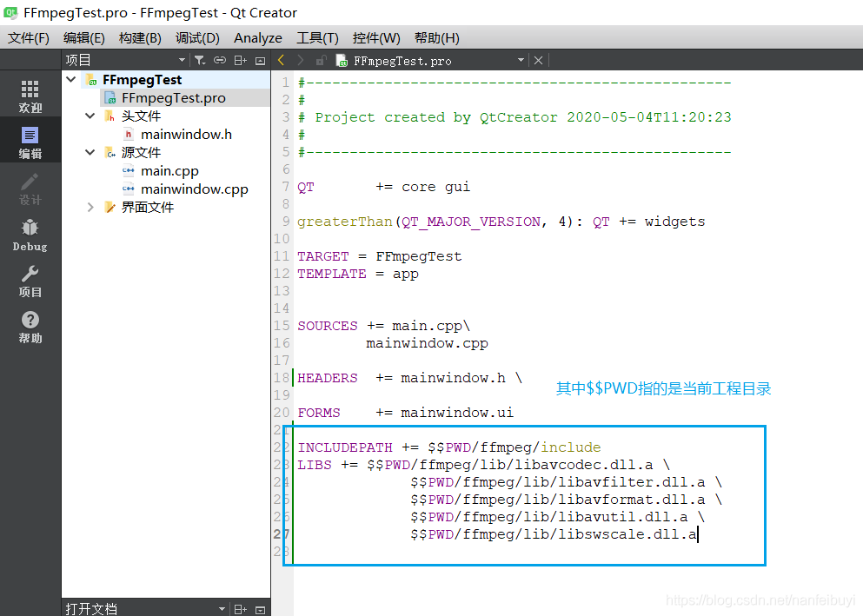Viewport: 863px width, 616px height.
Task: Open the 文件(F) menu
Action: click(29, 38)
